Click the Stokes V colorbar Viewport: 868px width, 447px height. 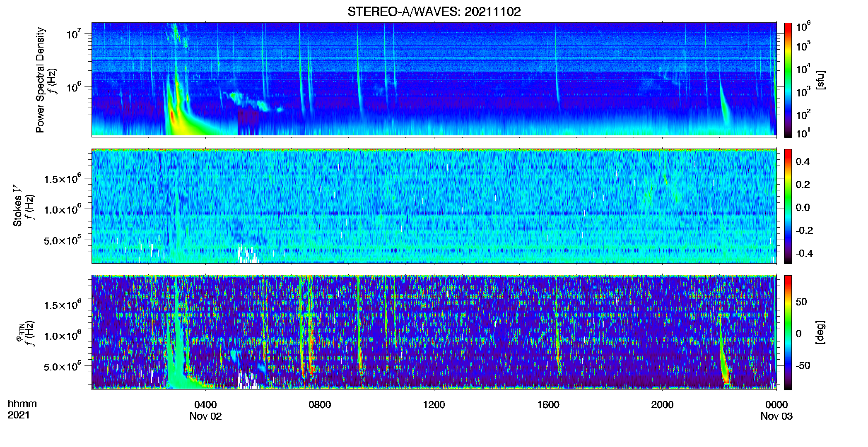point(788,206)
